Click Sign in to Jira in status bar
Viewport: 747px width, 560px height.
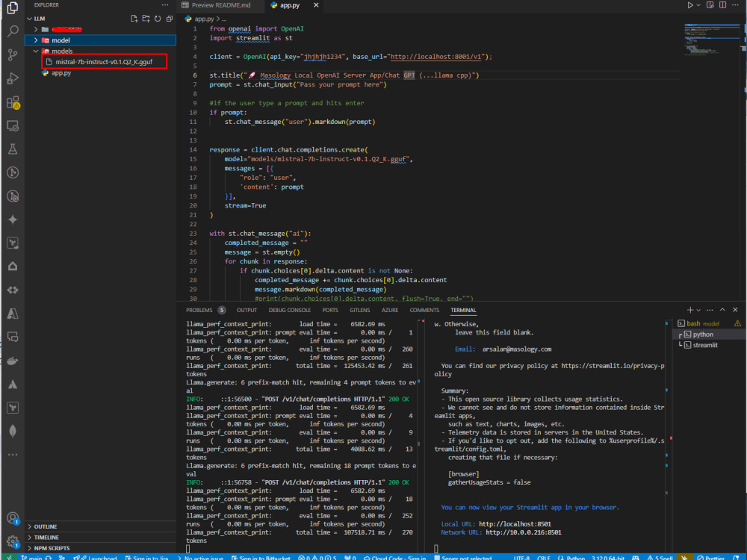[x=146, y=557]
